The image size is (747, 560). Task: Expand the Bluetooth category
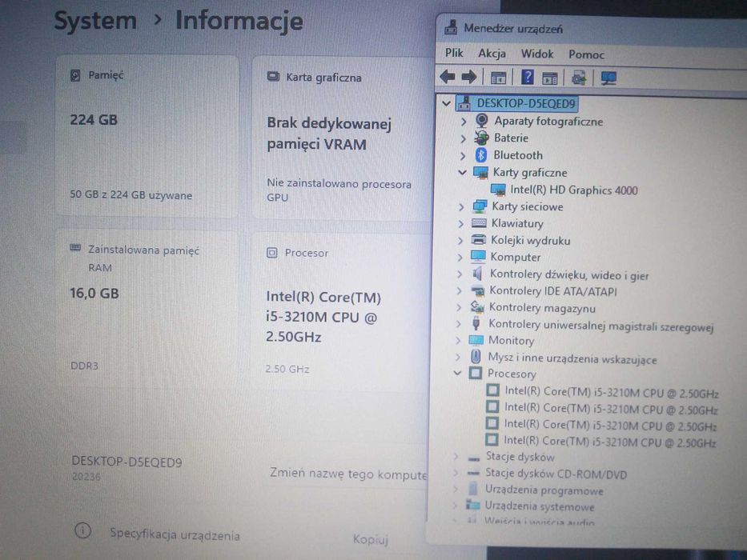click(x=462, y=156)
